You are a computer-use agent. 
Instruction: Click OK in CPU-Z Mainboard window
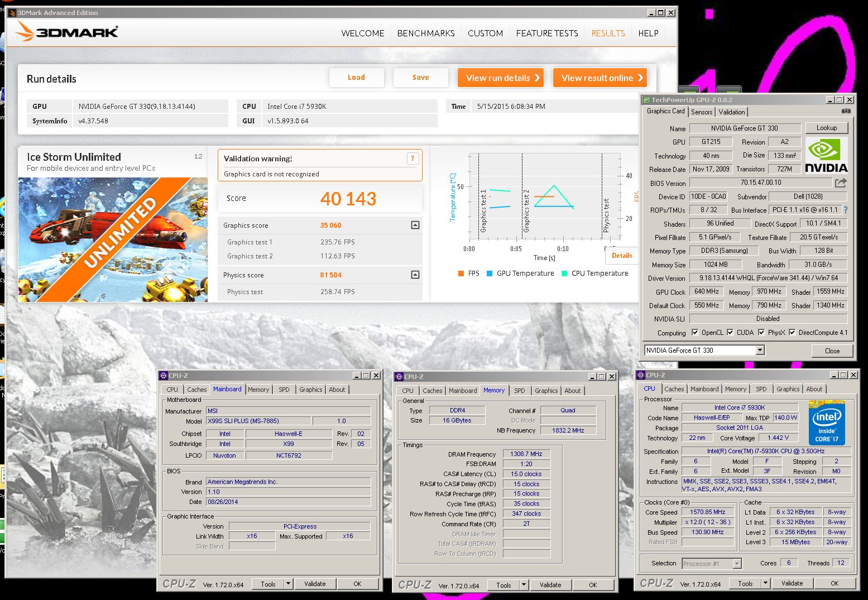pyautogui.click(x=357, y=584)
